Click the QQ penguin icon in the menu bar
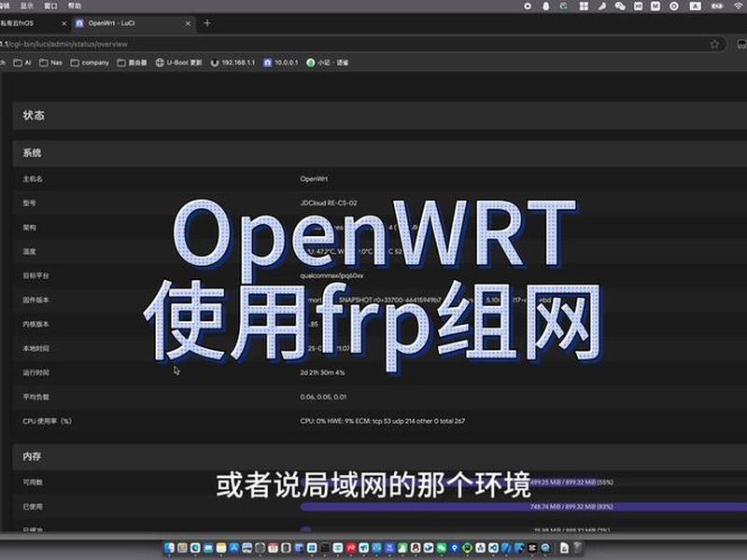Screen dimensions: 747x560 click(546, 7)
